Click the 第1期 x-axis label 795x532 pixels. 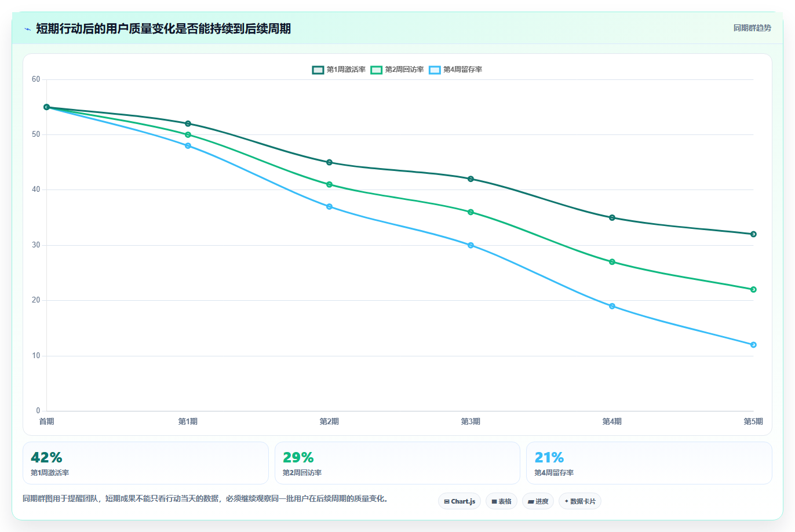click(188, 421)
